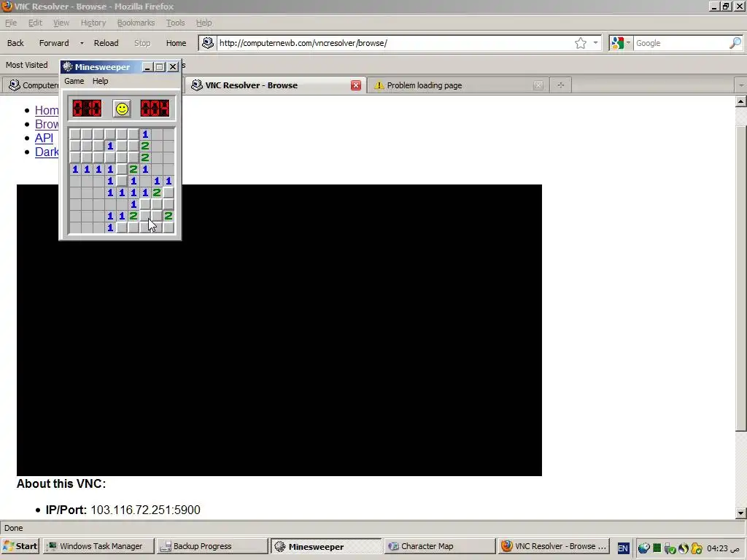Click the Minesweeper title bar icon
Screen dimensions: 747x560
[x=68, y=66]
